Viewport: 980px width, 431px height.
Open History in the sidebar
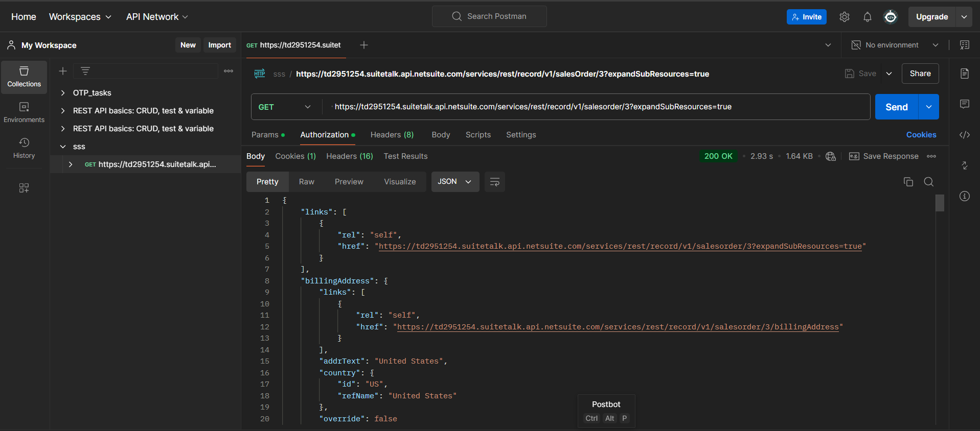[24, 148]
